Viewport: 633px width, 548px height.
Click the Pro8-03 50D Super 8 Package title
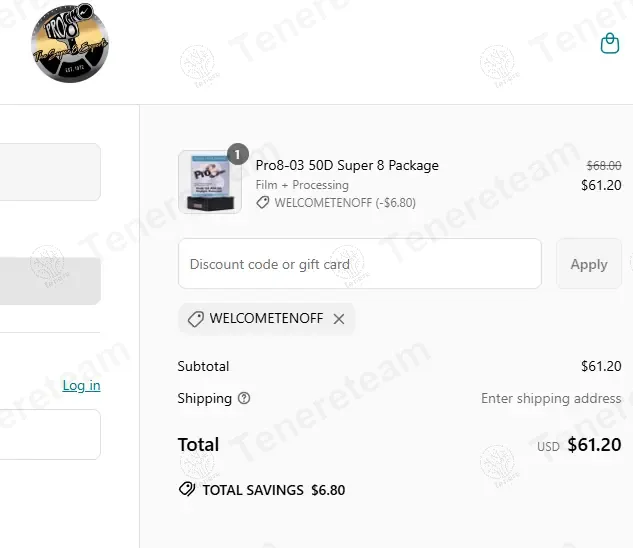347,165
